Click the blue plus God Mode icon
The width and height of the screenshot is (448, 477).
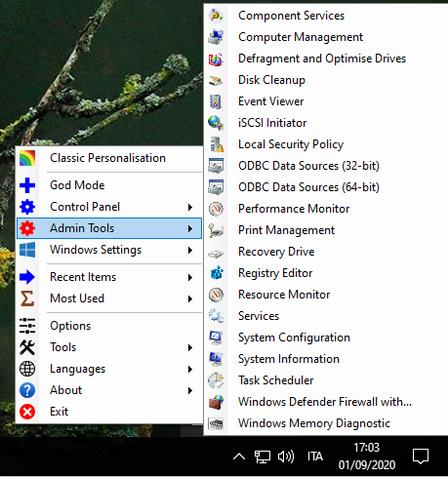tap(27, 185)
